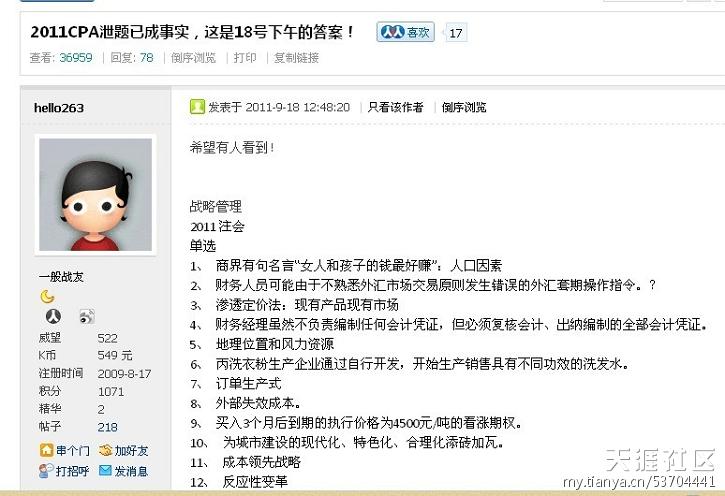Click 复制链接 to copy thread link
The height and width of the screenshot is (496, 725).
coord(296,58)
